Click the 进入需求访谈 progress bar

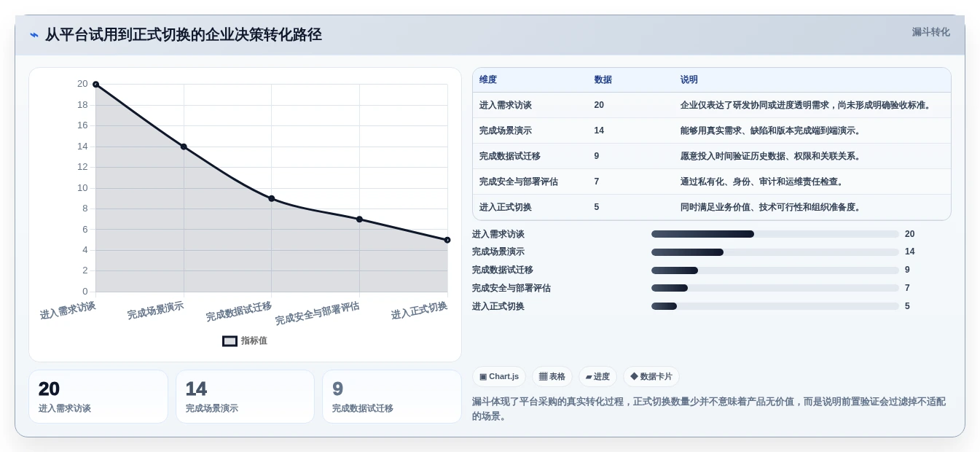(775, 234)
